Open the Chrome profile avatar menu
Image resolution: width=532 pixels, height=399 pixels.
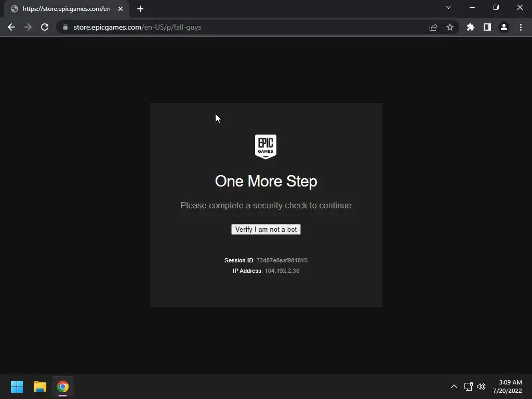504,27
